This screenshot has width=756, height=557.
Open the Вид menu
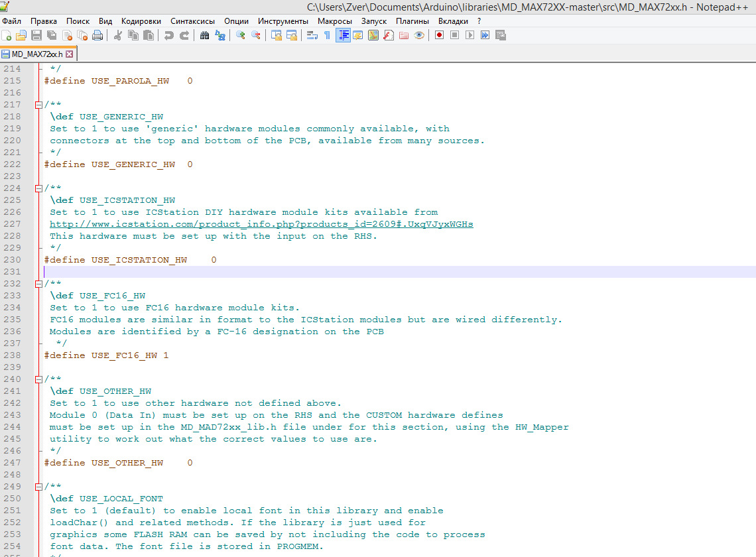pyautogui.click(x=105, y=21)
